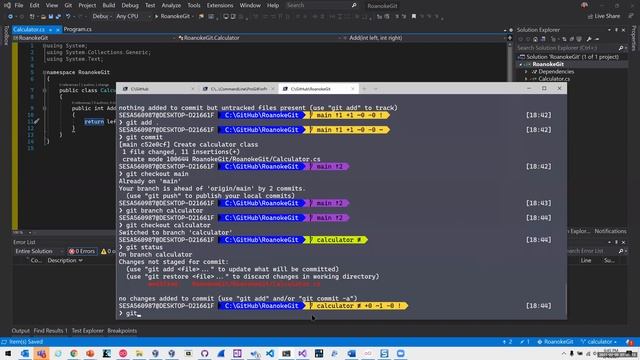Open the Debug configuration dropdown
640x360 pixels.
[x=101, y=16]
